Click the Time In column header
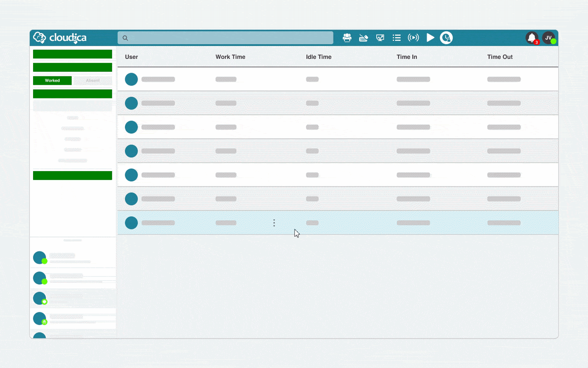This screenshot has height=368, width=588. [407, 57]
